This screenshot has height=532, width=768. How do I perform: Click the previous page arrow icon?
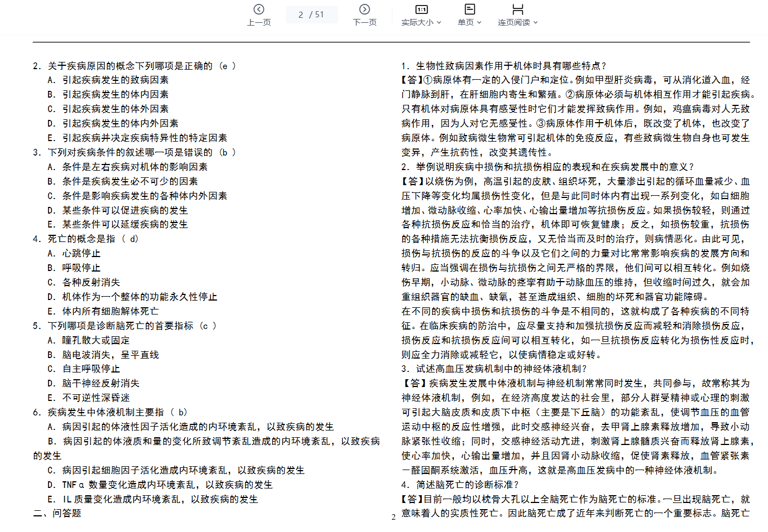(x=258, y=9)
